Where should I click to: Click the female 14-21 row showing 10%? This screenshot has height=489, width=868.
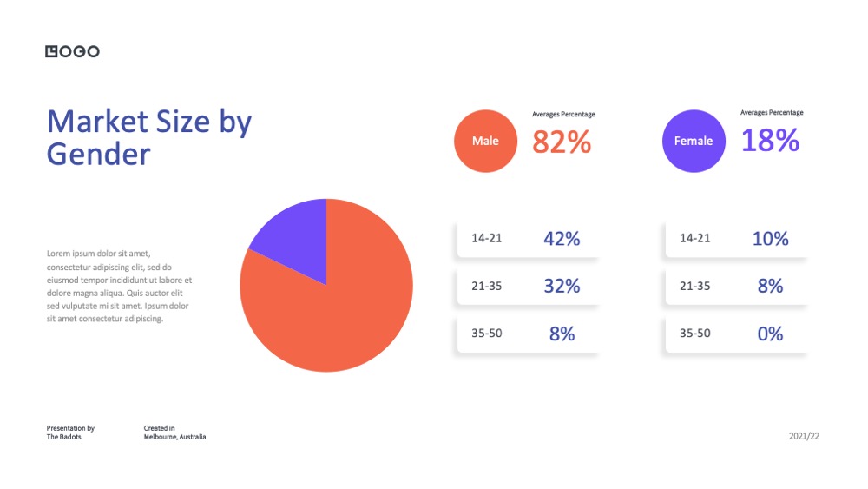[x=736, y=239]
